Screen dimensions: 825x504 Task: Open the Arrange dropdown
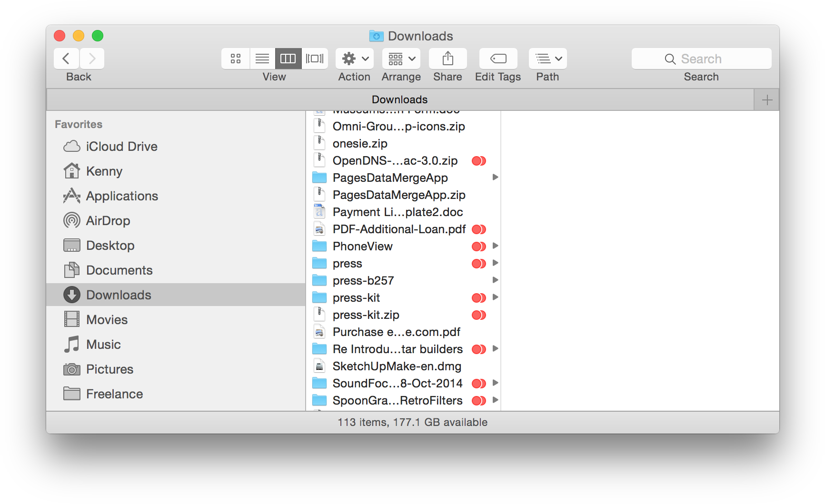pyautogui.click(x=401, y=59)
